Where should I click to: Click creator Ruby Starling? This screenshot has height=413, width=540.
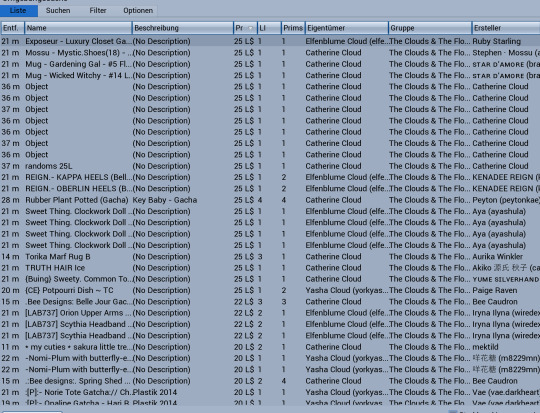pyautogui.click(x=496, y=41)
